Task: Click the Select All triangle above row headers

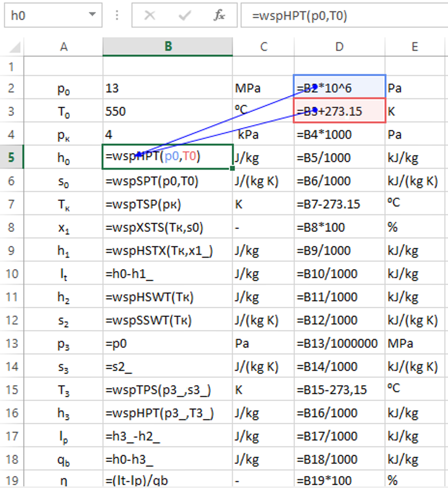Action: click(13, 47)
